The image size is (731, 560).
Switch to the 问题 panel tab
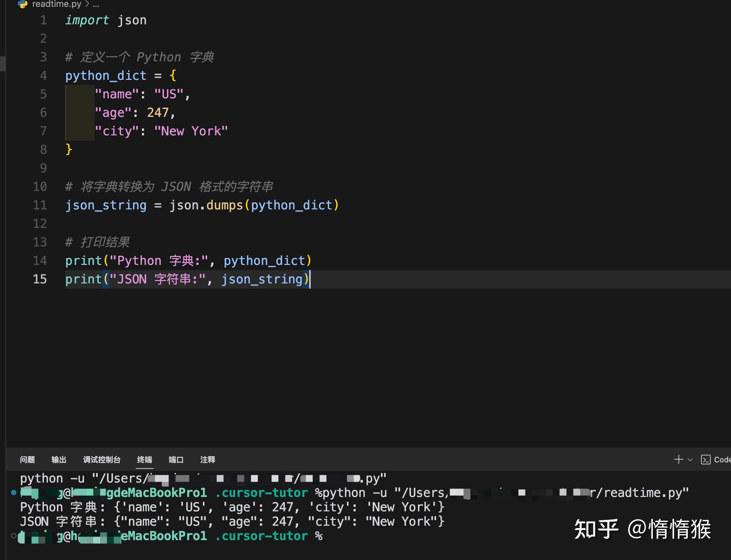tap(27, 460)
